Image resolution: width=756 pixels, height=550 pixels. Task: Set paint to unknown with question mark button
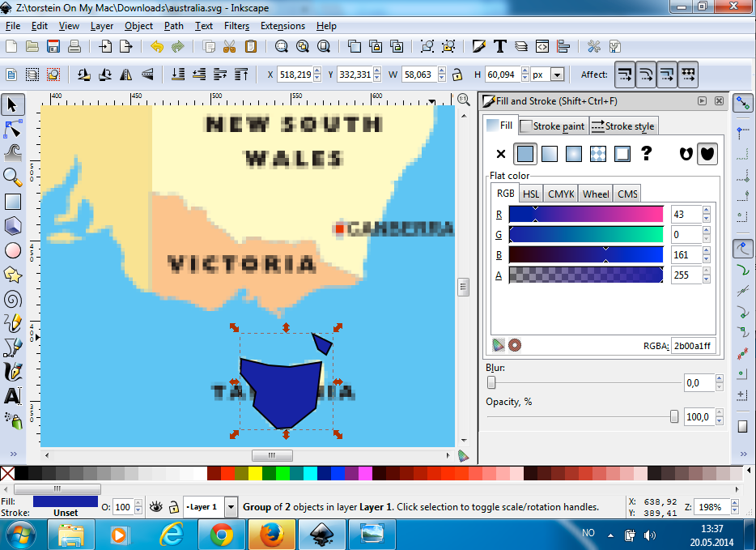[646, 153]
